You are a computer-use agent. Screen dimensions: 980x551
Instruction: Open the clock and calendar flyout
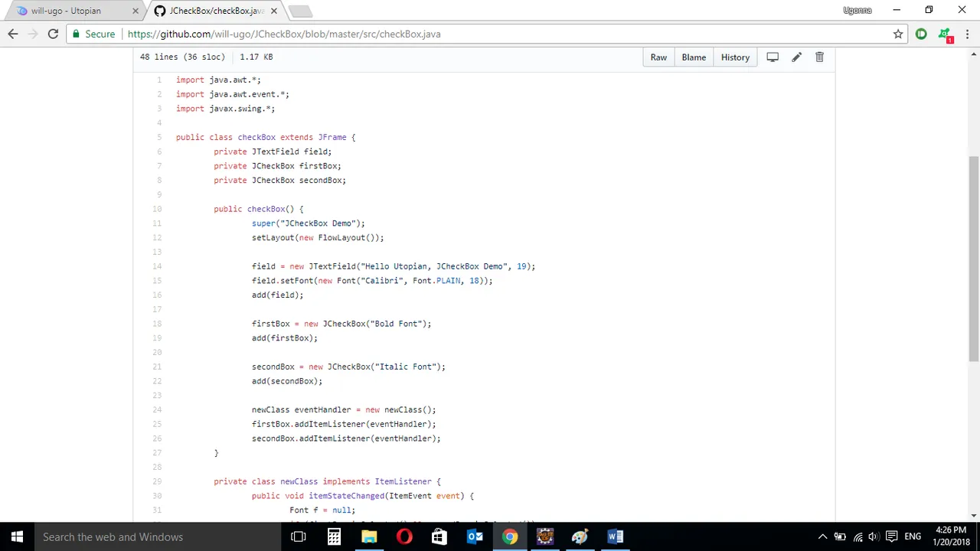(x=951, y=536)
